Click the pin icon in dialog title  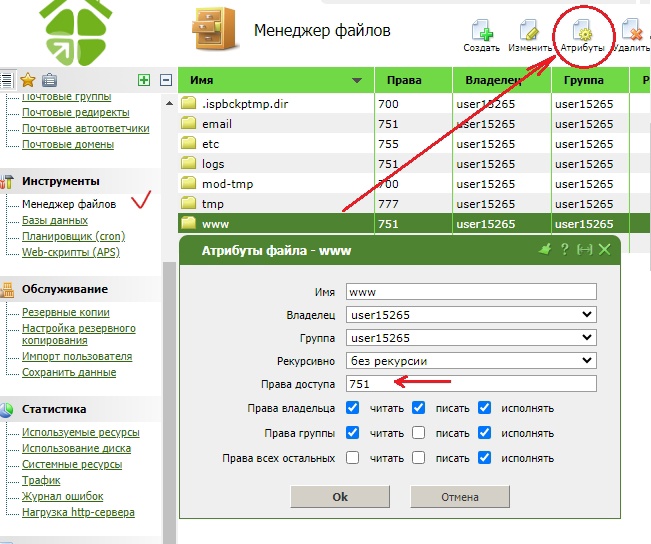click(545, 250)
